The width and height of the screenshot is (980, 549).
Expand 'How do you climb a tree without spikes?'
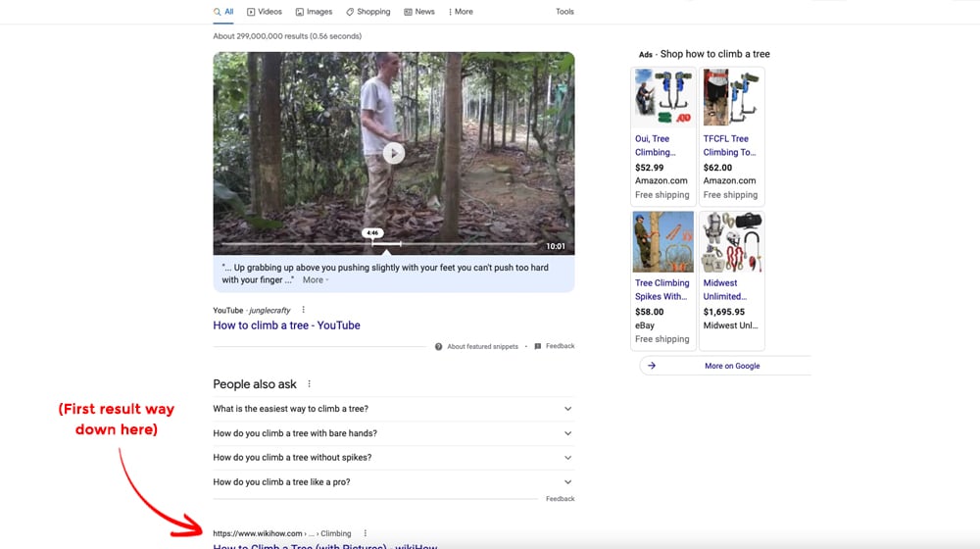(x=394, y=458)
